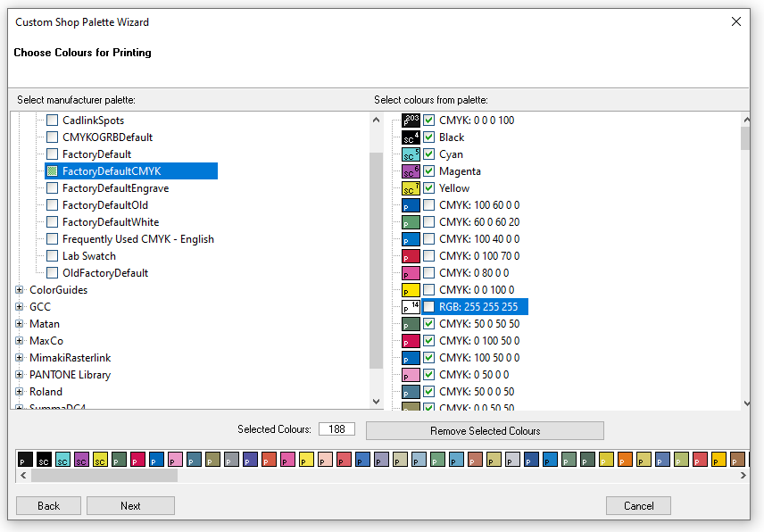Viewport: 764px width, 532px height.
Task: Click down arrow of manufacturer palette scrollbar
Action: [x=376, y=402]
